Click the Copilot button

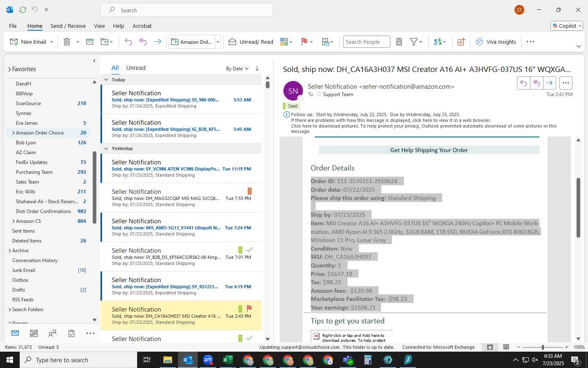tap(567, 26)
